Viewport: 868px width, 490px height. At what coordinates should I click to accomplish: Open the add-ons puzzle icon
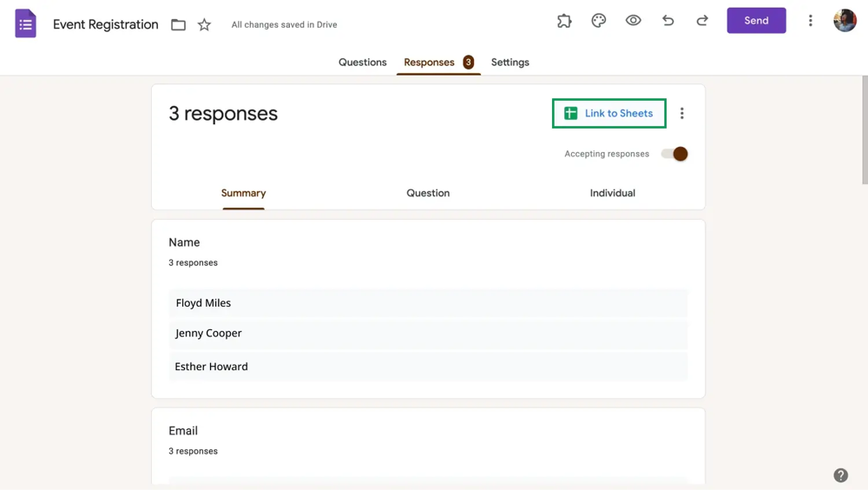click(x=564, y=21)
